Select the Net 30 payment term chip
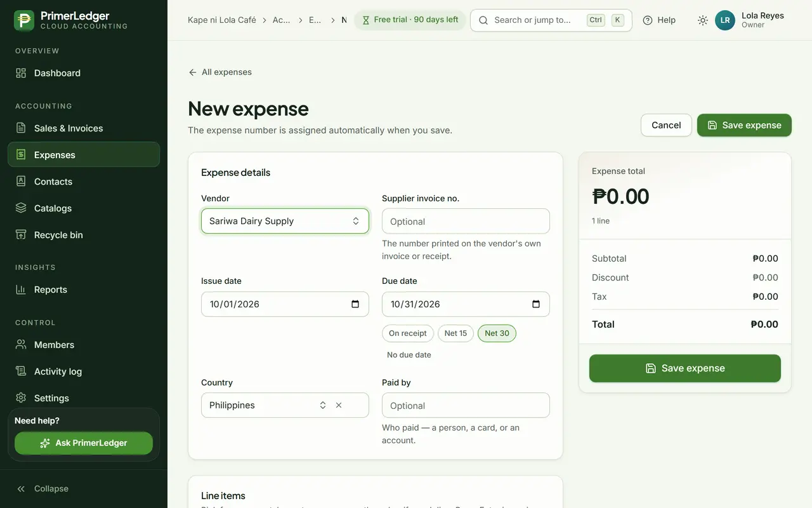 [x=497, y=333]
